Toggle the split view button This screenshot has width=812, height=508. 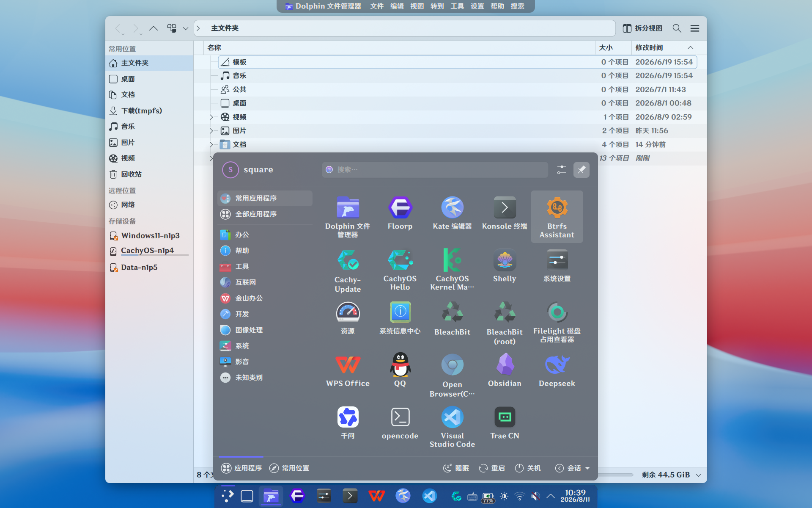[642, 28]
